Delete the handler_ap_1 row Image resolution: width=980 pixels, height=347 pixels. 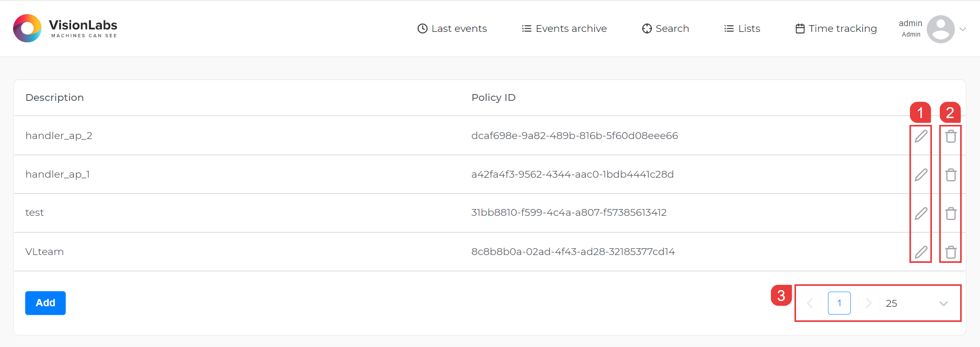click(x=951, y=175)
